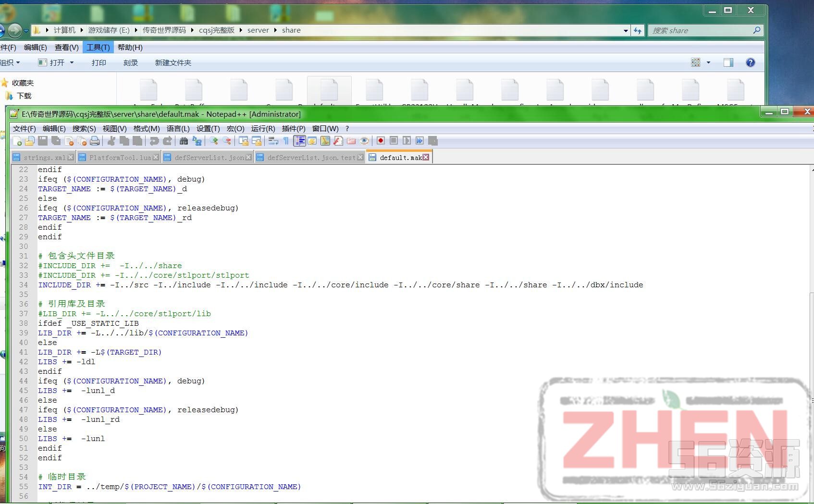Expand the 打开 button dropdown arrow
814x504 pixels.
tap(72, 62)
